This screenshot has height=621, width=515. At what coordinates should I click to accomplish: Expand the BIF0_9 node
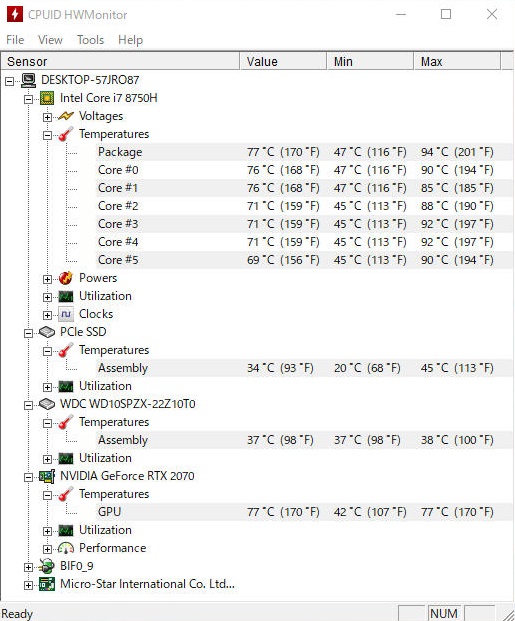pyautogui.click(x=28, y=567)
